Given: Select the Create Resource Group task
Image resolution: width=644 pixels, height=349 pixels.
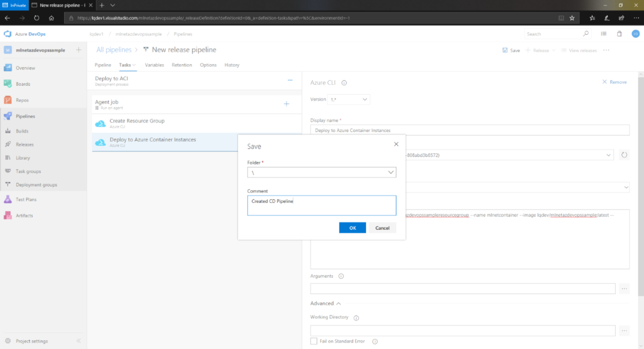Looking at the screenshot, I should (x=197, y=123).
